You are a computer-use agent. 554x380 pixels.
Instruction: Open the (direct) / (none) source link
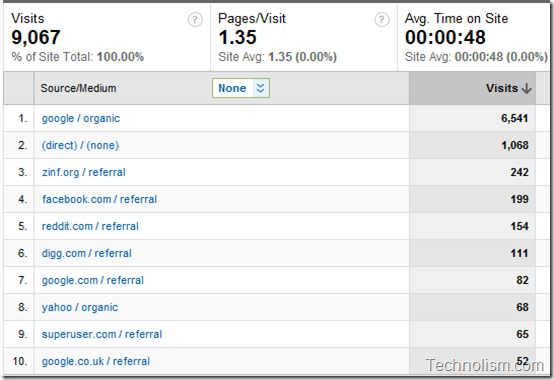tap(80, 145)
